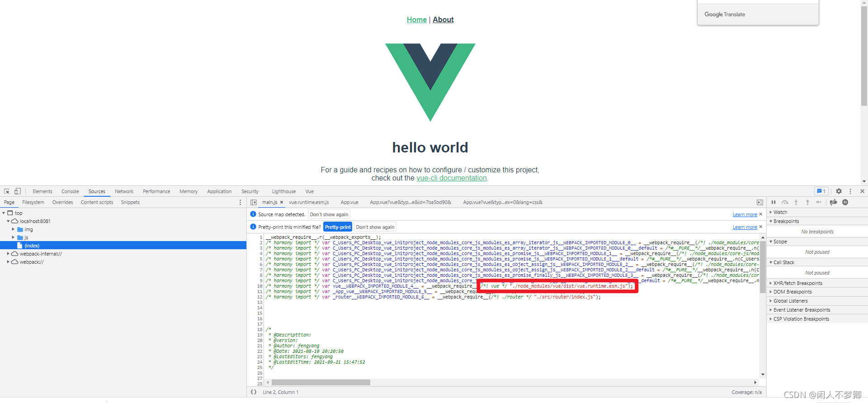Image resolution: width=868 pixels, height=403 pixels.
Task: Open the Vue devtools panel
Action: tap(309, 191)
